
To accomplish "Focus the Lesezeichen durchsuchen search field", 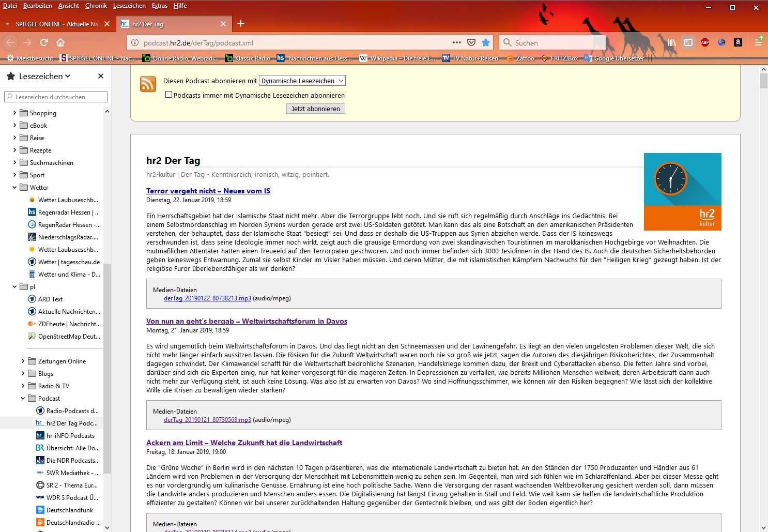I will click(x=56, y=97).
